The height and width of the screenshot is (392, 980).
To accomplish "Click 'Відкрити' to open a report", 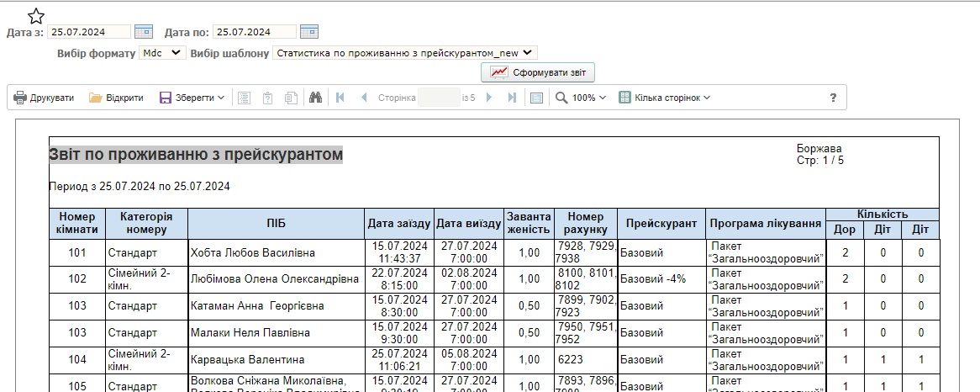I will coord(116,98).
